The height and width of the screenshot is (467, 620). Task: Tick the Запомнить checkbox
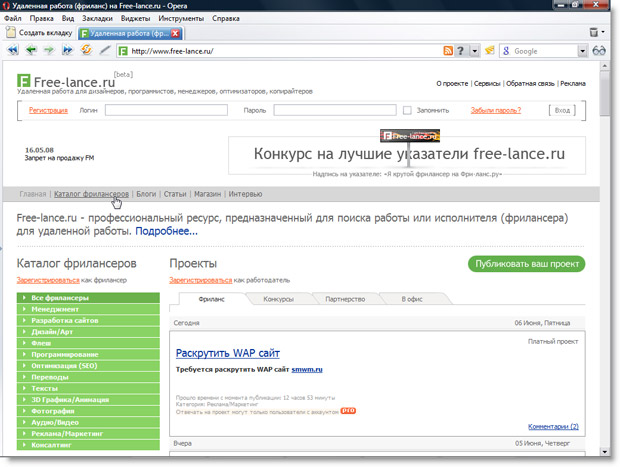(x=407, y=110)
